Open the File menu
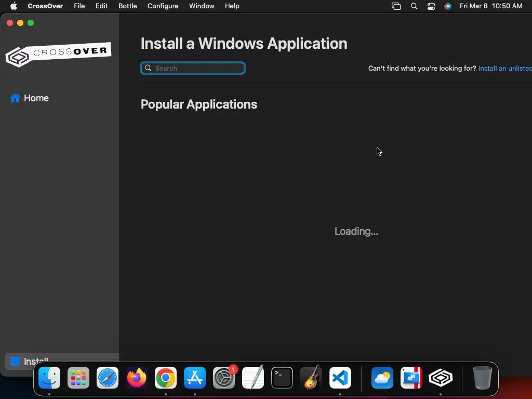 79,6
